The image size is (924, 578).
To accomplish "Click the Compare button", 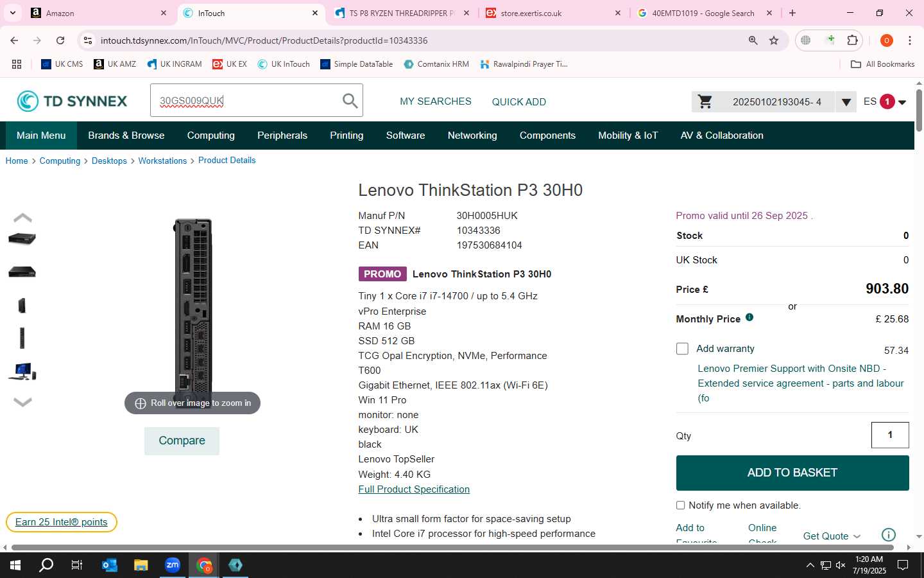I will [182, 441].
